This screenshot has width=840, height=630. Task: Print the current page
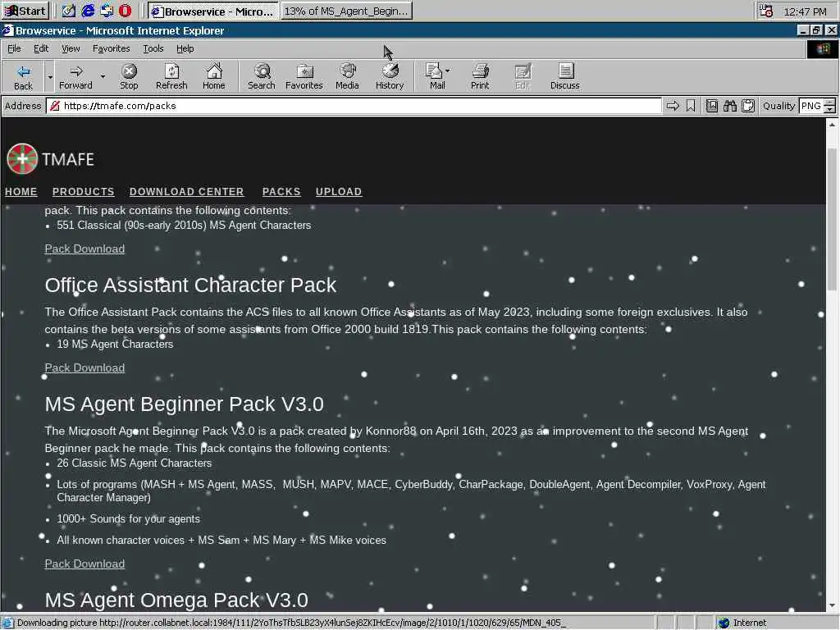(480, 77)
